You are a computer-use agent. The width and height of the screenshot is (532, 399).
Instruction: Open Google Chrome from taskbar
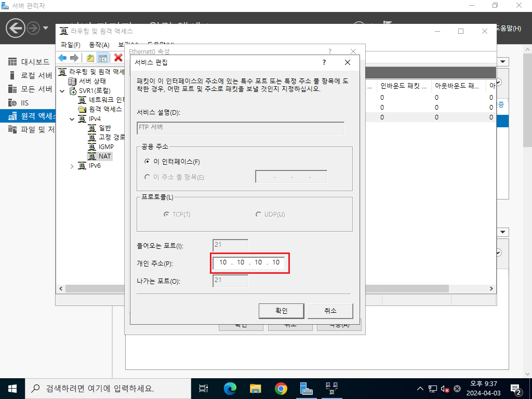click(x=281, y=389)
